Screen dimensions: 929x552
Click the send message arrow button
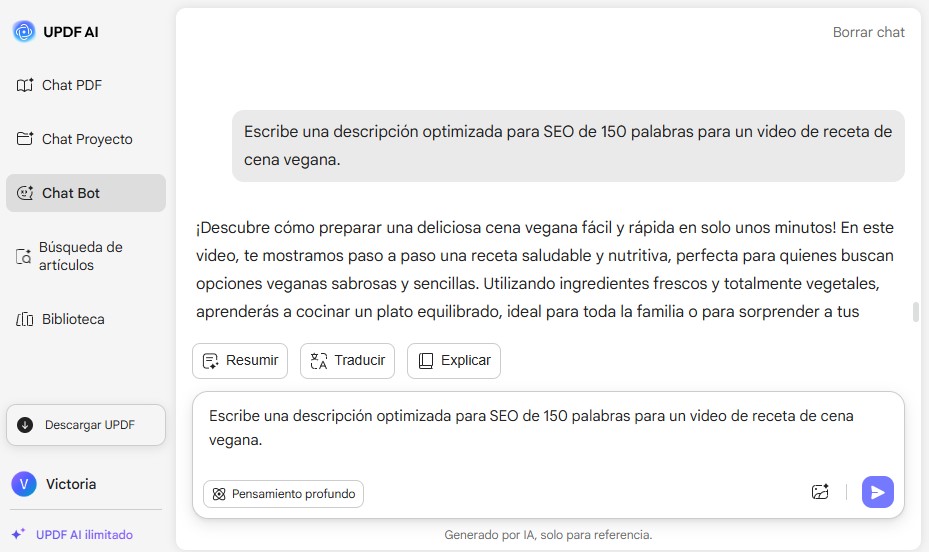coord(877,492)
